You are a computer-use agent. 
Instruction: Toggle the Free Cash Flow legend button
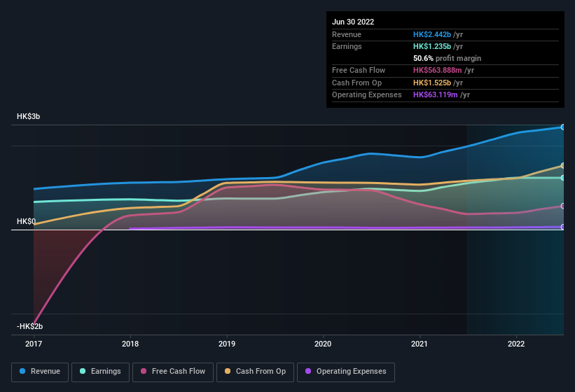[173, 372]
